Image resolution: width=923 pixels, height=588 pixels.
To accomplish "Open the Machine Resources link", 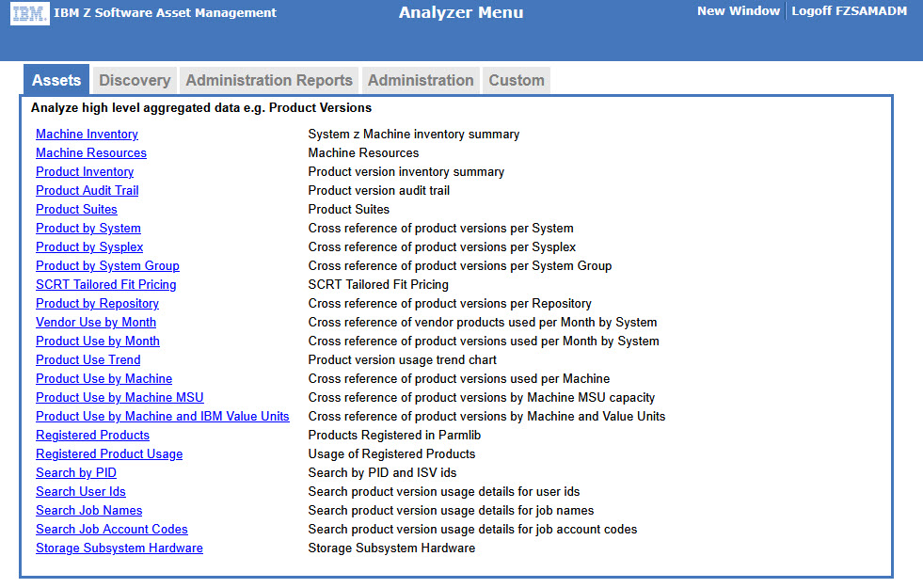I will 91,153.
